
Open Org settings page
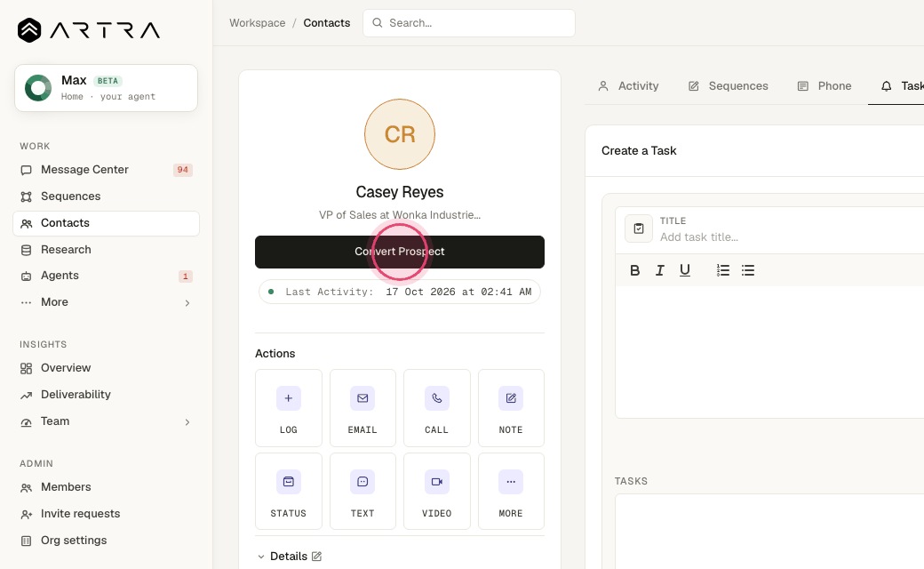pyautogui.click(x=106, y=541)
